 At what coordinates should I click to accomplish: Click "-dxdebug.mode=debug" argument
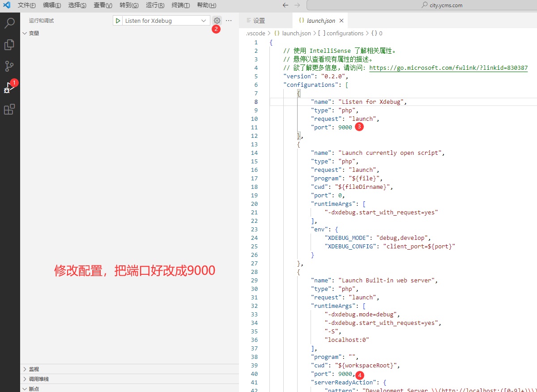(361, 314)
